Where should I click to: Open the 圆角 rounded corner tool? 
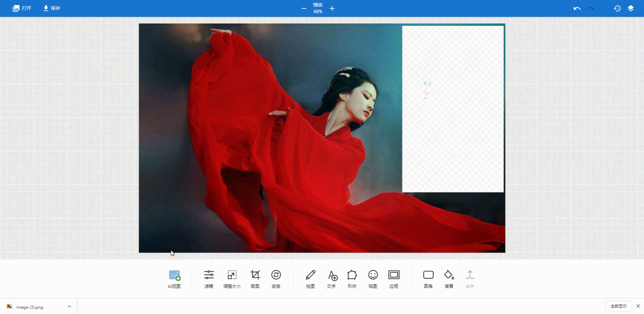(x=428, y=279)
